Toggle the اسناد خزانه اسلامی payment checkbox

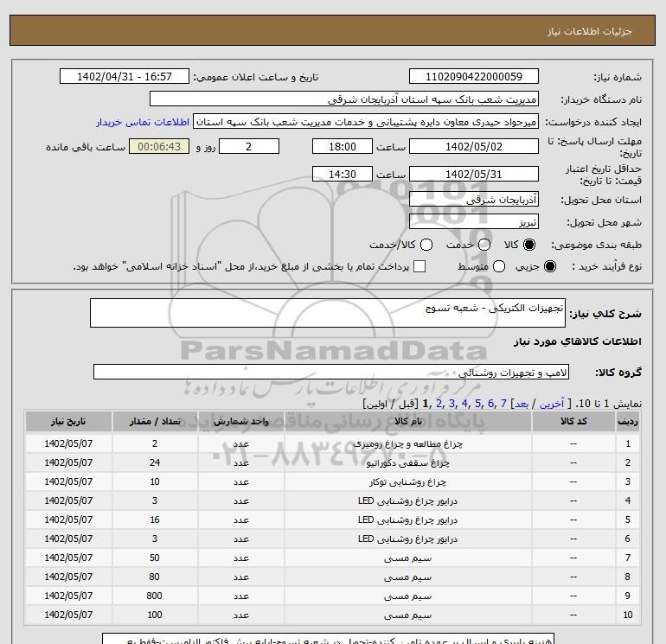419,266
